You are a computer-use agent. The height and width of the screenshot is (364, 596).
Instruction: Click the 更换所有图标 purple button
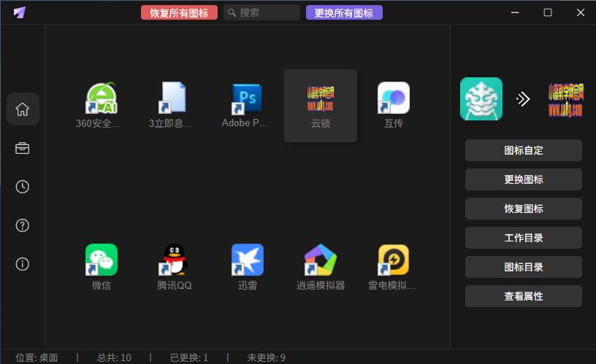pyautogui.click(x=344, y=12)
